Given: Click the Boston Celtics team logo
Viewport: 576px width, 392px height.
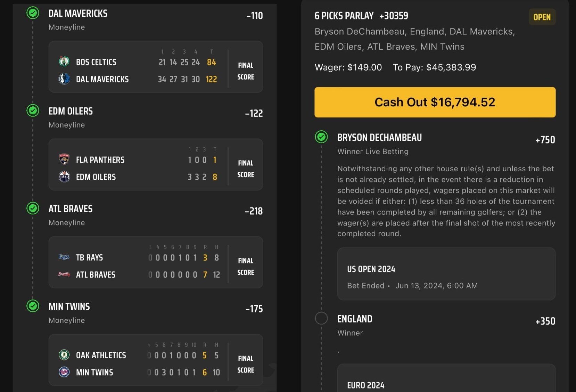Looking at the screenshot, I should (64, 62).
